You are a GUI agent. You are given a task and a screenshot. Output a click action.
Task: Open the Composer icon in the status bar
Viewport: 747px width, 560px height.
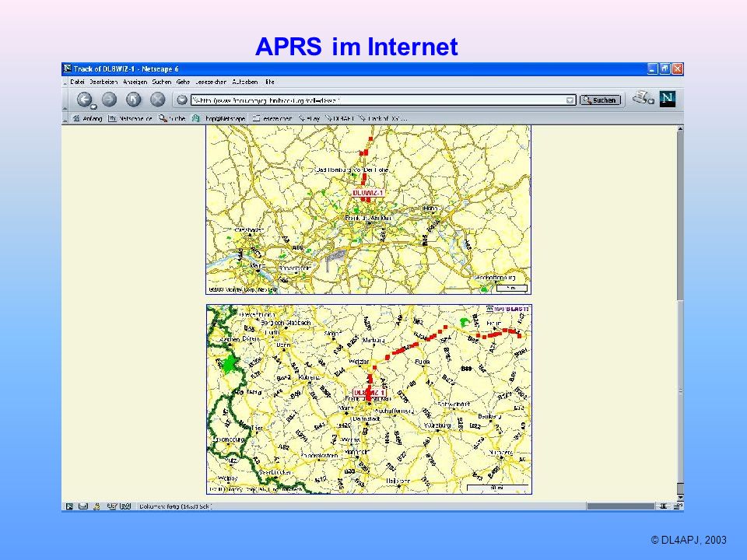112,506
